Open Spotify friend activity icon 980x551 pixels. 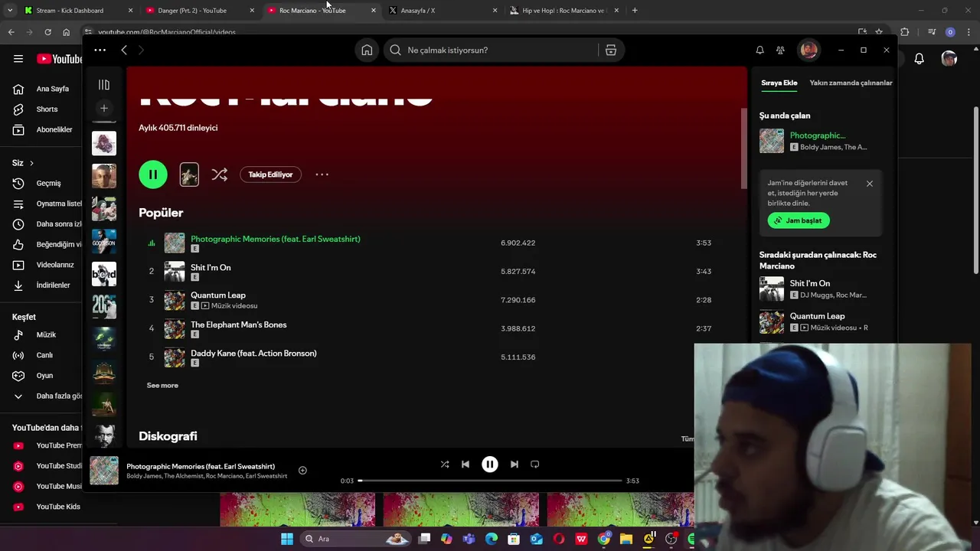point(780,50)
